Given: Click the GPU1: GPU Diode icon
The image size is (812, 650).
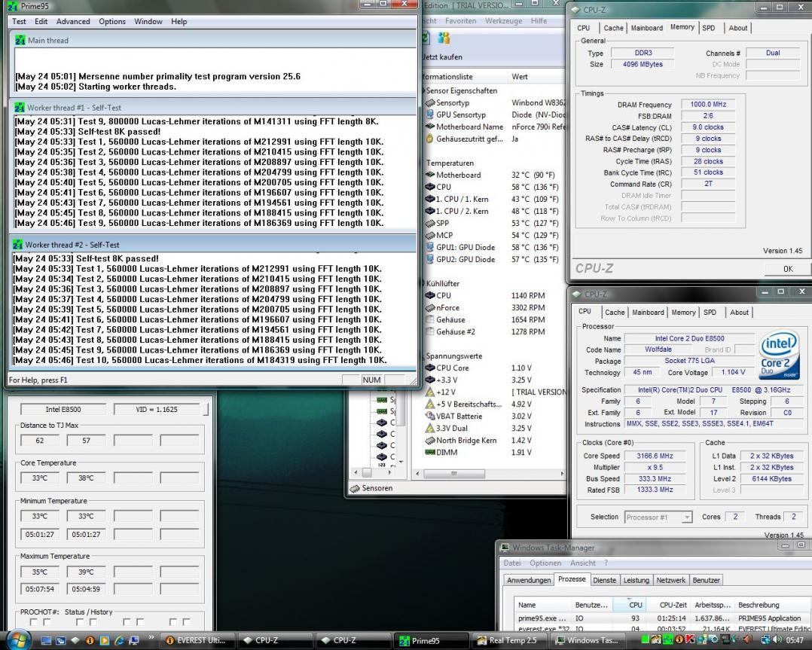Looking at the screenshot, I should coord(429,247).
